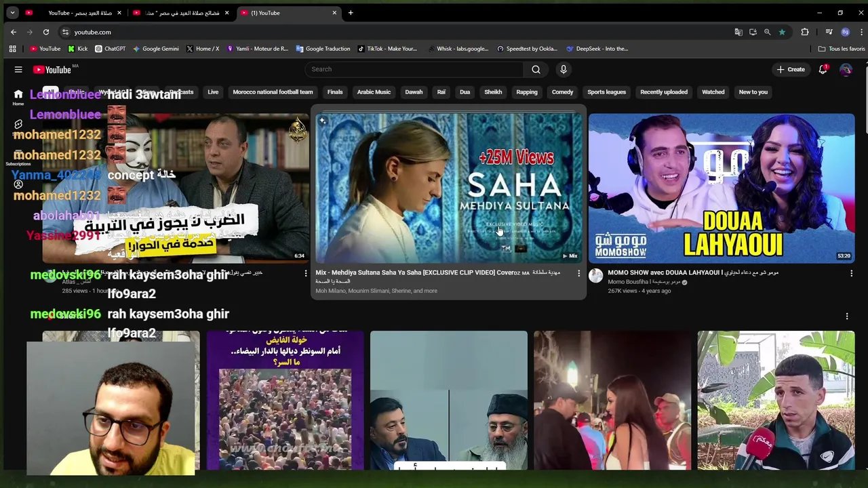Screen dimensions: 868x488
Task: Open three-dot menu for Mehdiya Sultana mix
Action: pyautogui.click(x=578, y=273)
